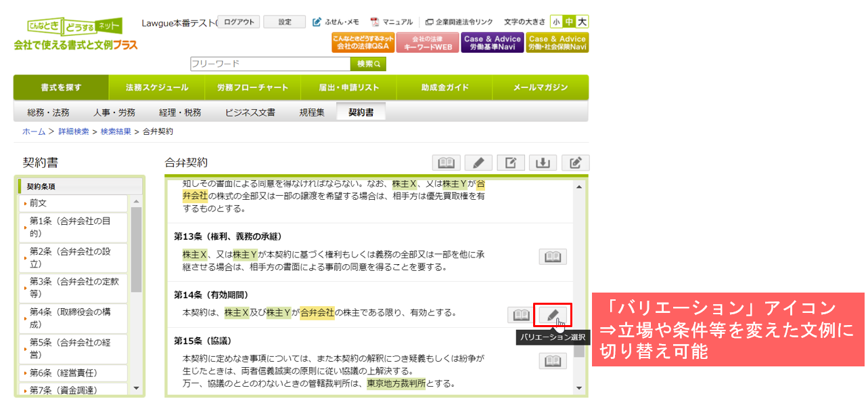Select 第4条（取締役会の構成） in clause list
868x405 pixels.
click(73, 319)
